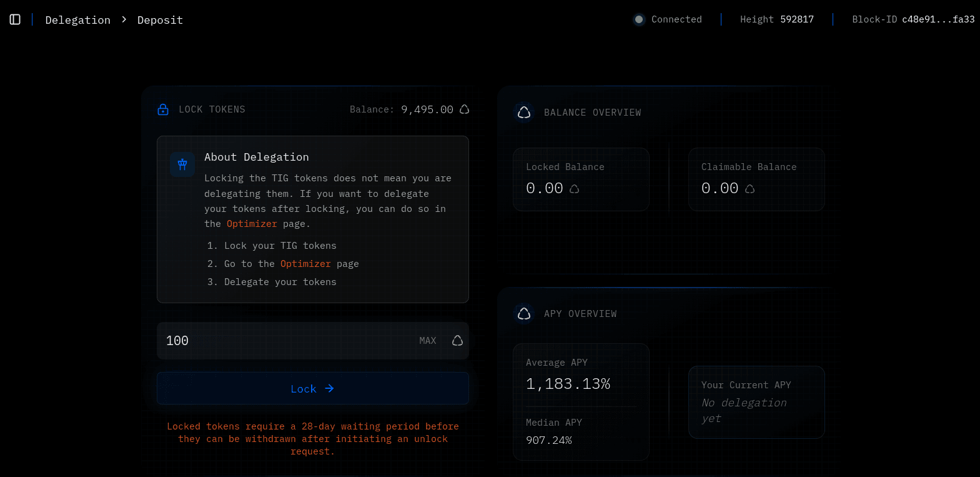Click the Average APY percentage value
This screenshot has height=477, width=980.
[x=568, y=384]
